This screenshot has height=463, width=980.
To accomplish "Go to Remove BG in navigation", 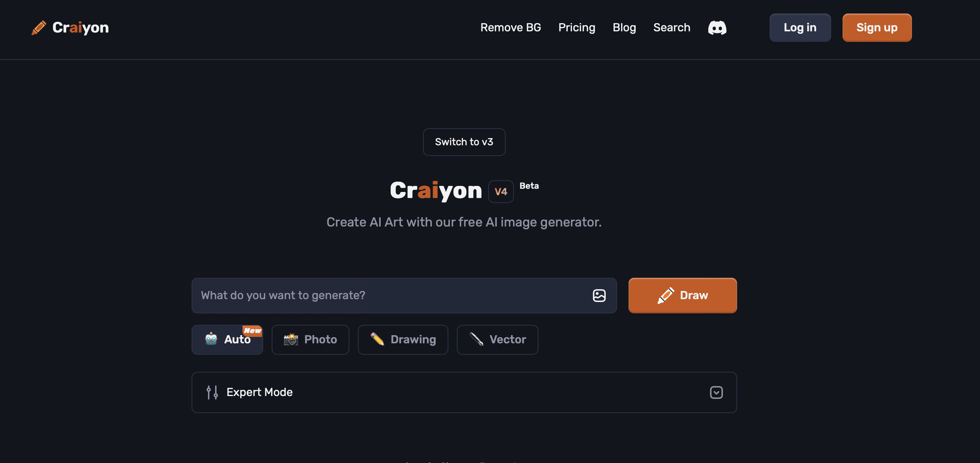I will pyautogui.click(x=510, y=28).
